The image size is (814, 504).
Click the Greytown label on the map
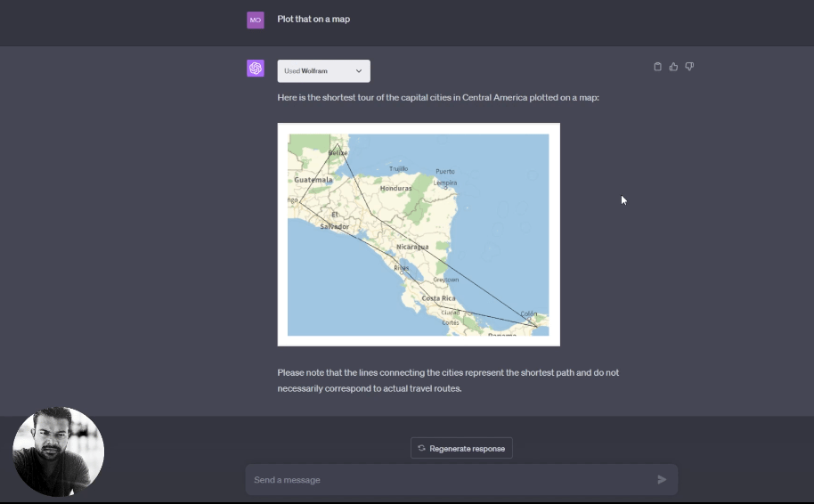click(446, 280)
